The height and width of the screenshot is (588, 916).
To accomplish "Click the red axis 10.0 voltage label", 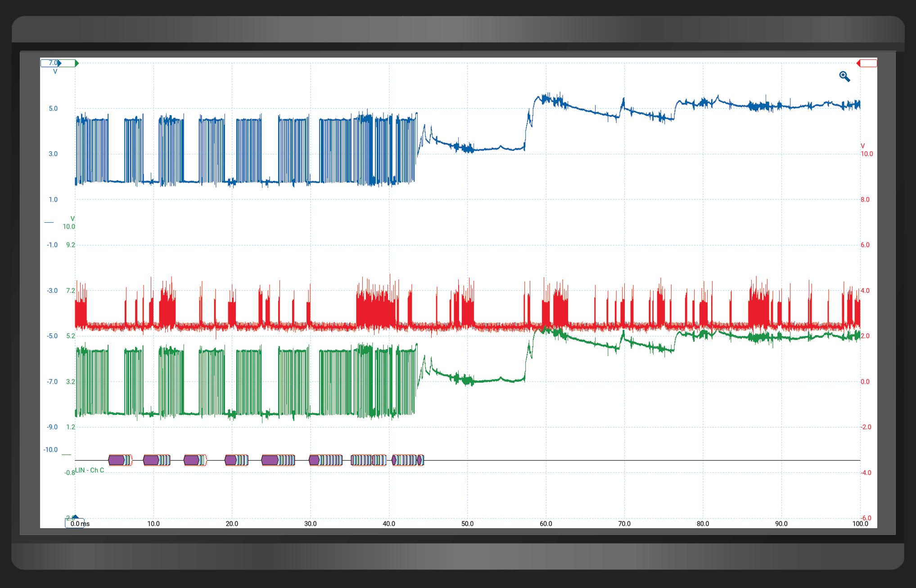I will [x=866, y=154].
